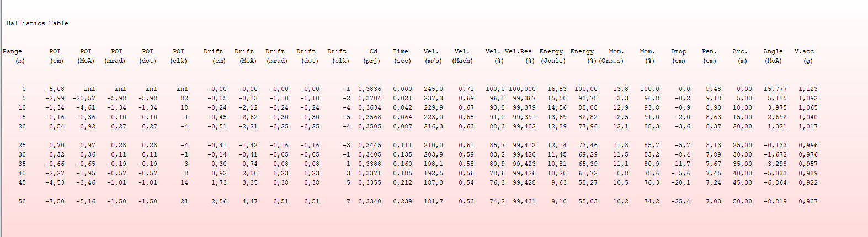
Task: Select the Pen. (cm) column header
Action: 709,56
